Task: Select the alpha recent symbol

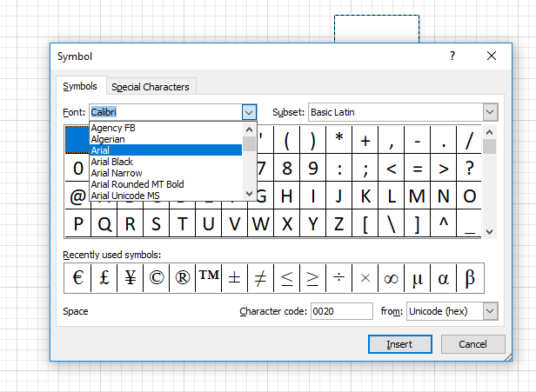Action: pos(444,278)
